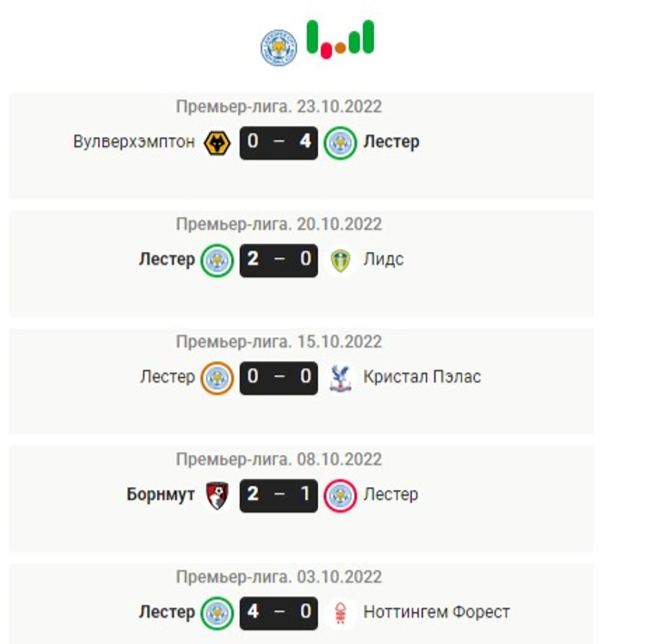Click the Wolverhampton club logo
This screenshot has height=644, width=658.
coord(217,143)
